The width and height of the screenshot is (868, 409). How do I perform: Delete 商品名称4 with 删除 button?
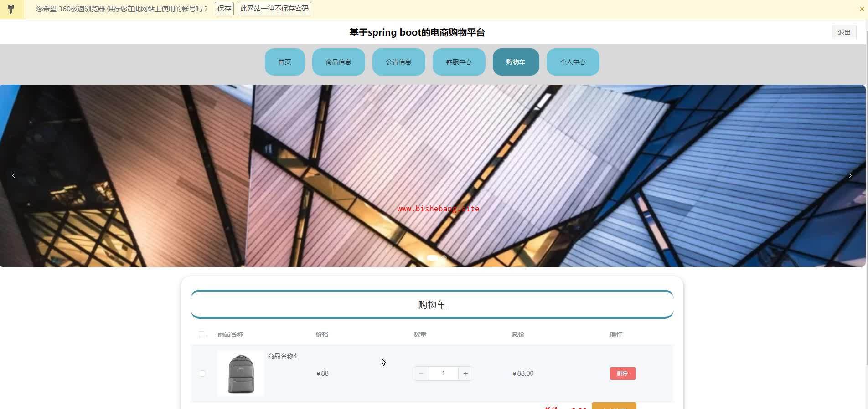pyautogui.click(x=623, y=373)
